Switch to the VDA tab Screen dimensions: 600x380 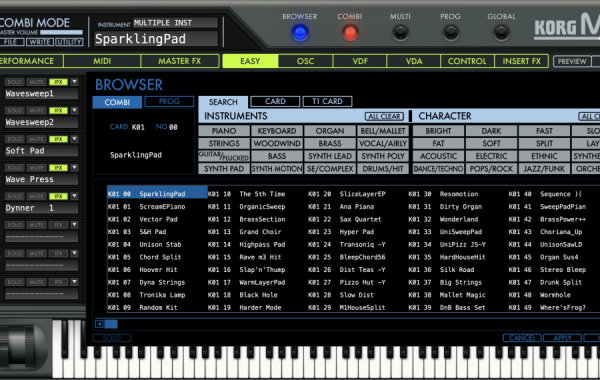click(x=414, y=61)
